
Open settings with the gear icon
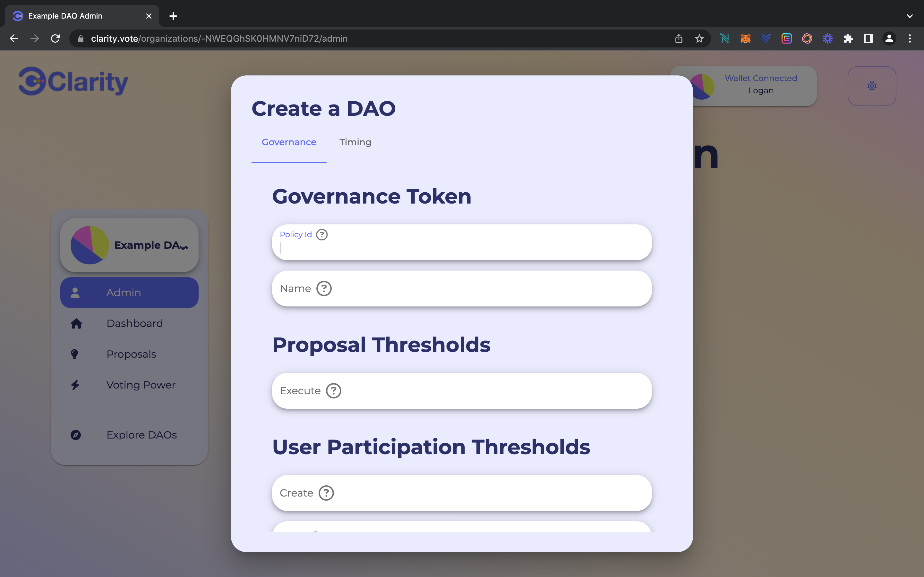(x=872, y=86)
